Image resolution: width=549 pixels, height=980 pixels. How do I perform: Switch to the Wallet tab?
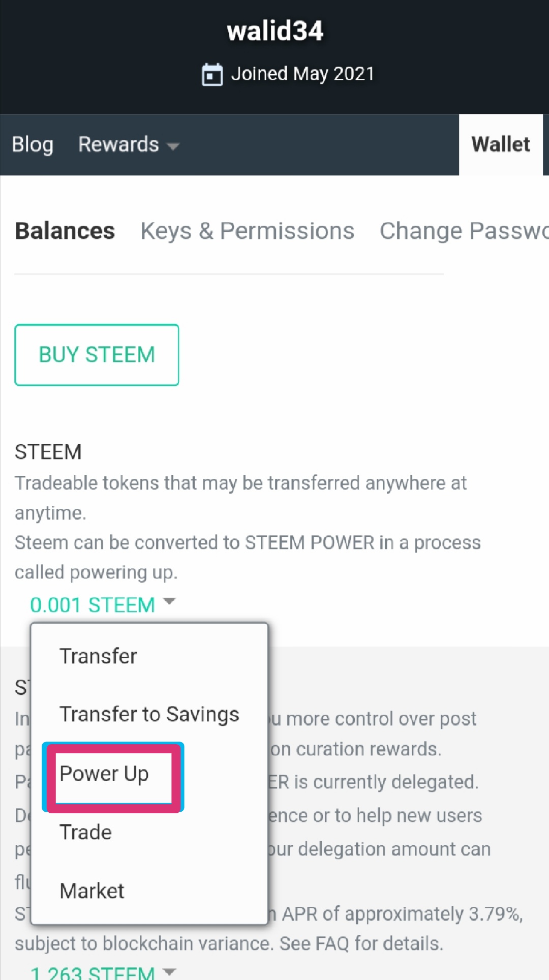[x=500, y=145]
